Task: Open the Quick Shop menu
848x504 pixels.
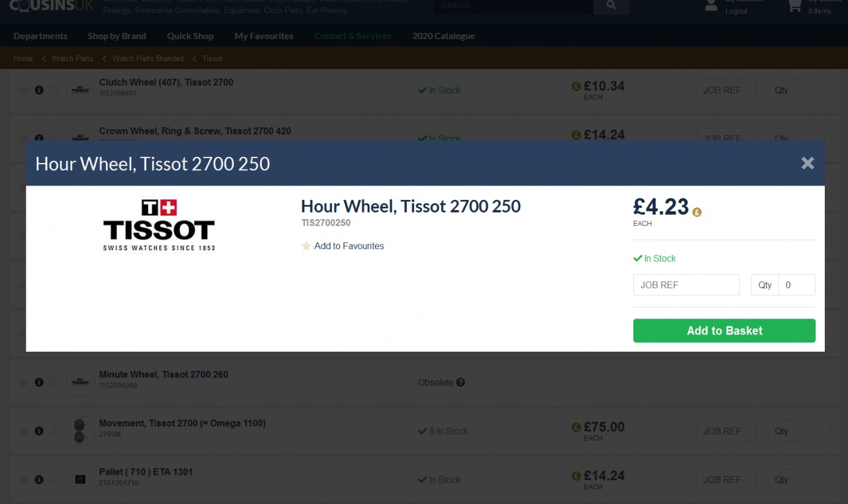Action: click(190, 36)
